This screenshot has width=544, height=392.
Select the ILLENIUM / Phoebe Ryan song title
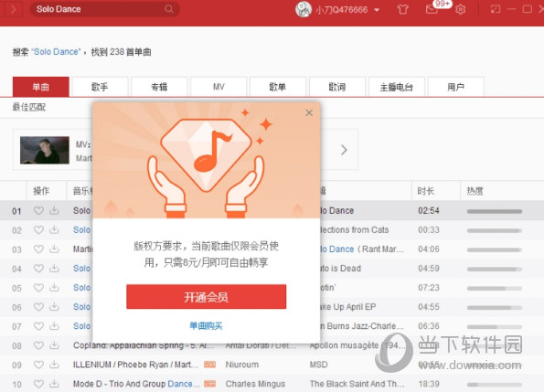(135, 365)
